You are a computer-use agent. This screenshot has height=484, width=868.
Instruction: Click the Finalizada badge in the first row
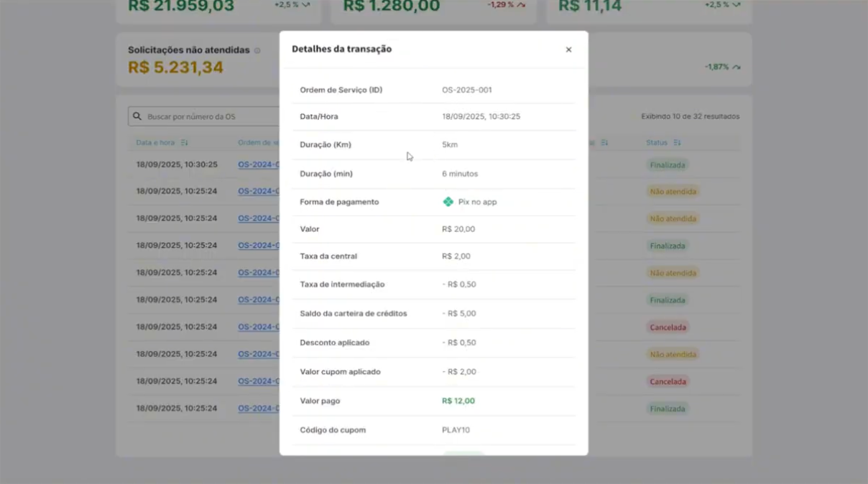pos(667,164)
